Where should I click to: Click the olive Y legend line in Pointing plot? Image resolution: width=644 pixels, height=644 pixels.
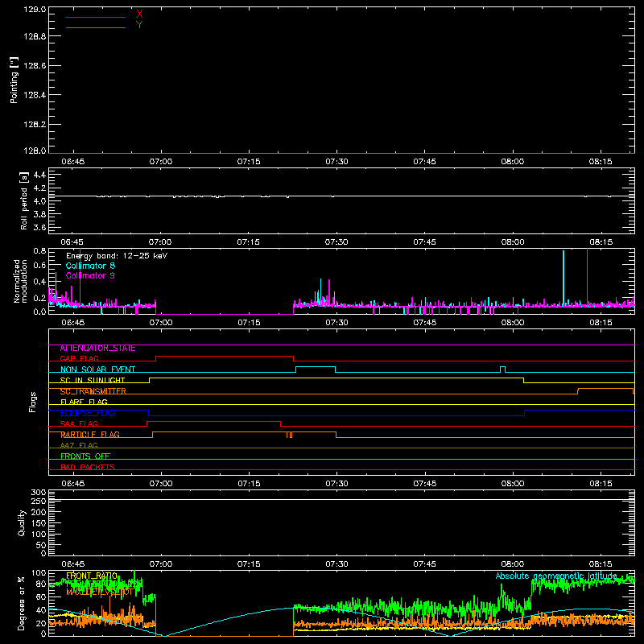[x=96, y=28]
